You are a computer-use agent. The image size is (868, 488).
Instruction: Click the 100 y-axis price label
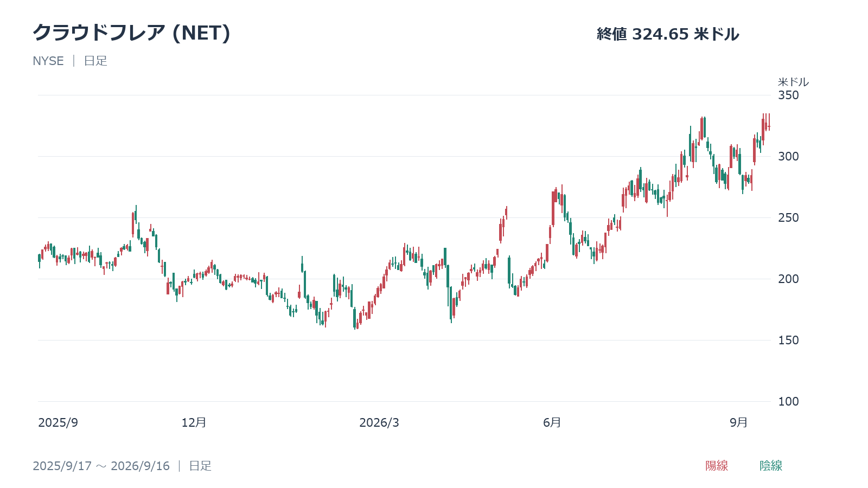pos(788,402)
